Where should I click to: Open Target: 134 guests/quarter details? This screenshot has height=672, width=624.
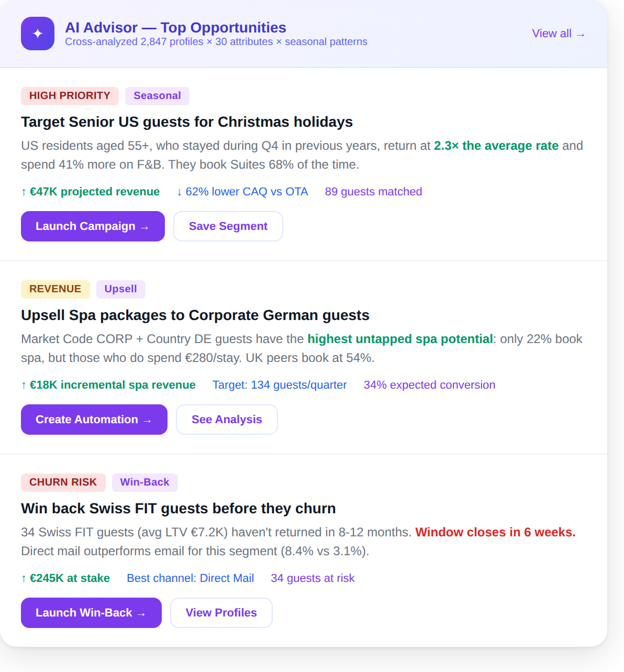coord(280,385)
